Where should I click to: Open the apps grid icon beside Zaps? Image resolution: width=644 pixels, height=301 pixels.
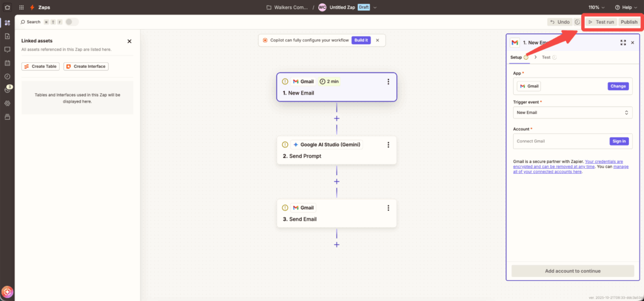tap(22, 8)
